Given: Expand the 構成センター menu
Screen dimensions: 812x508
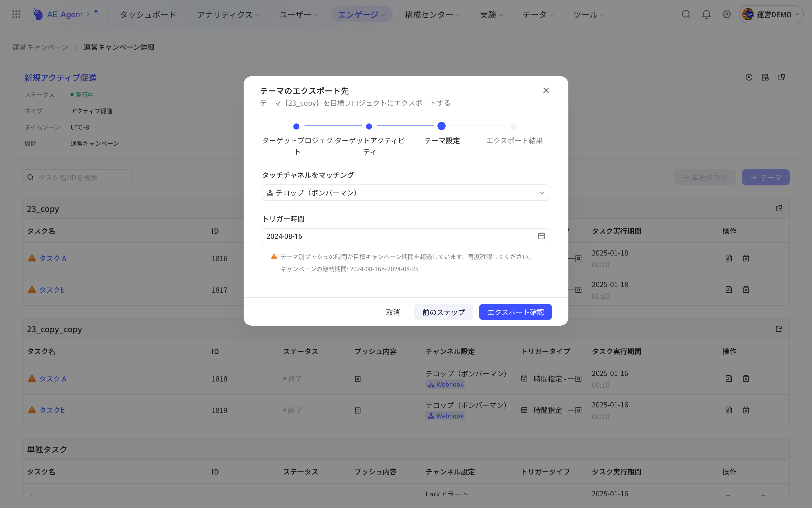Looking at the screenshot, I should (x=432, y=14).
